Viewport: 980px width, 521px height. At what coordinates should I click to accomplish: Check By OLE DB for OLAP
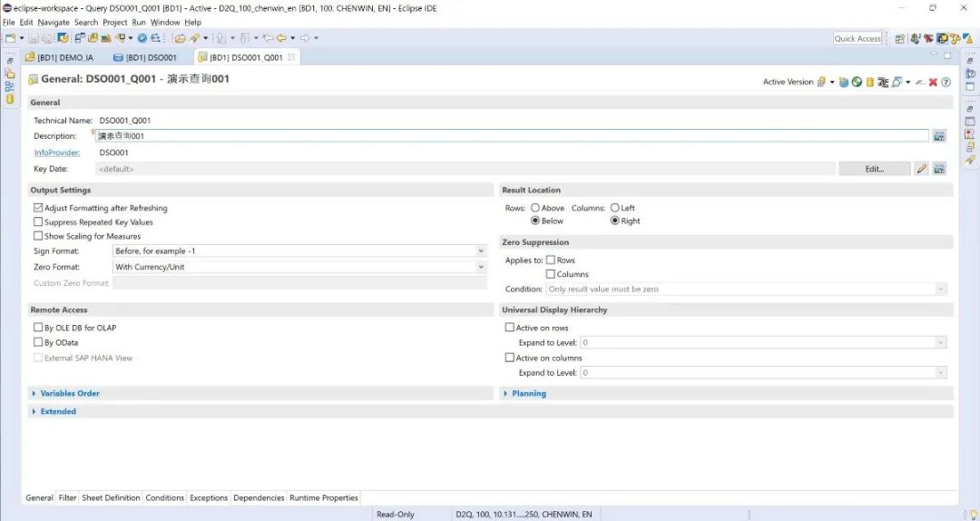(38, 327)
